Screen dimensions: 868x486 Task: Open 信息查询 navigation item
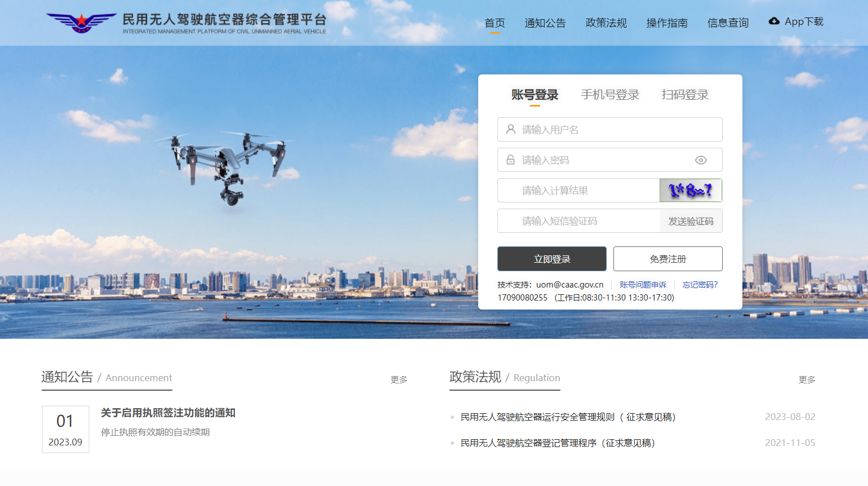728,23
